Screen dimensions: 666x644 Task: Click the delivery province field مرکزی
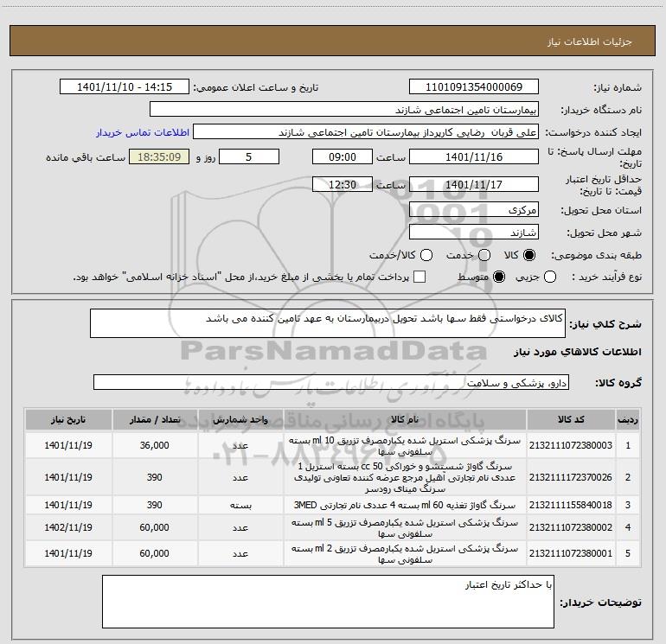[x=474, y=210]
